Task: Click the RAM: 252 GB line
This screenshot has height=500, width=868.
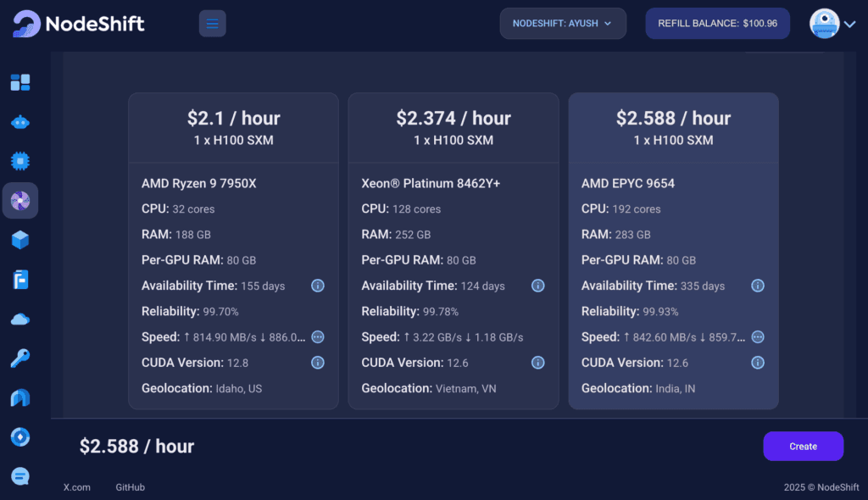Action: pyautogui.click(x=396, y=234)
